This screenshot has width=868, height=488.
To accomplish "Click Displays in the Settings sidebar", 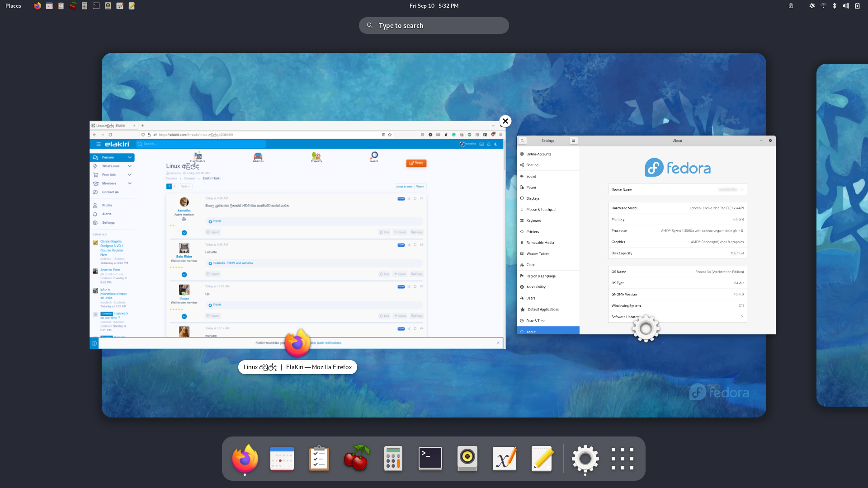I will [x=548, y=198].
